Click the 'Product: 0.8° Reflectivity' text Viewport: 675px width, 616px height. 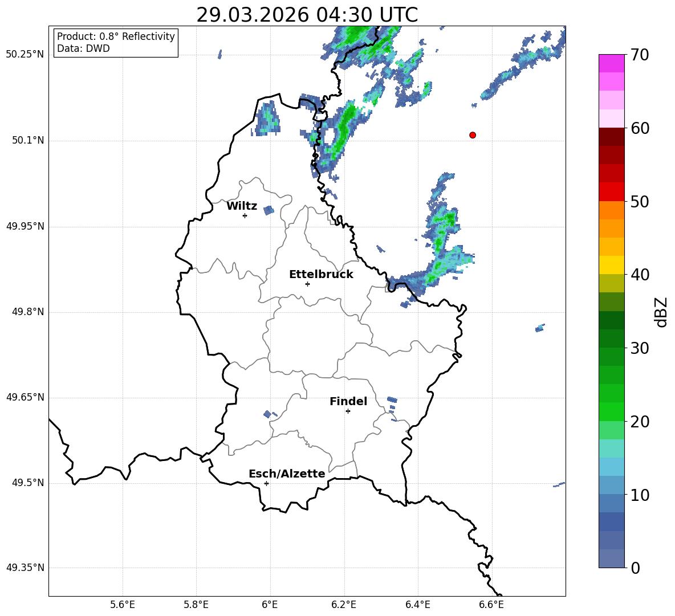pyautogui.click(x=116, y=36)
